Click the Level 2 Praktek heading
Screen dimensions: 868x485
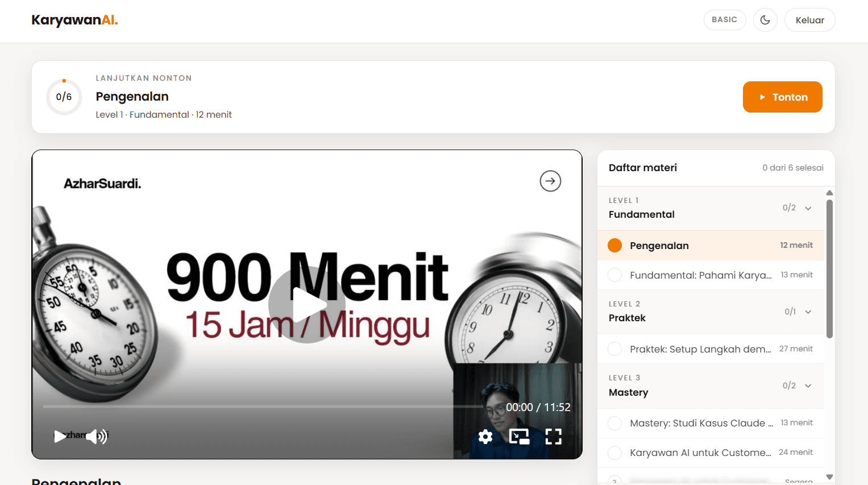pos(627,318)
